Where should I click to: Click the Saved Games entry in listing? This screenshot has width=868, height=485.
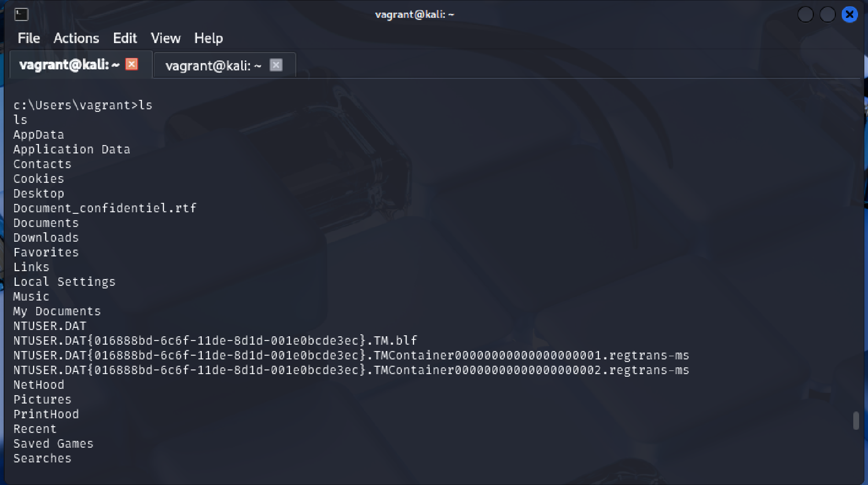pyautogui.click(x=53, y=443)
